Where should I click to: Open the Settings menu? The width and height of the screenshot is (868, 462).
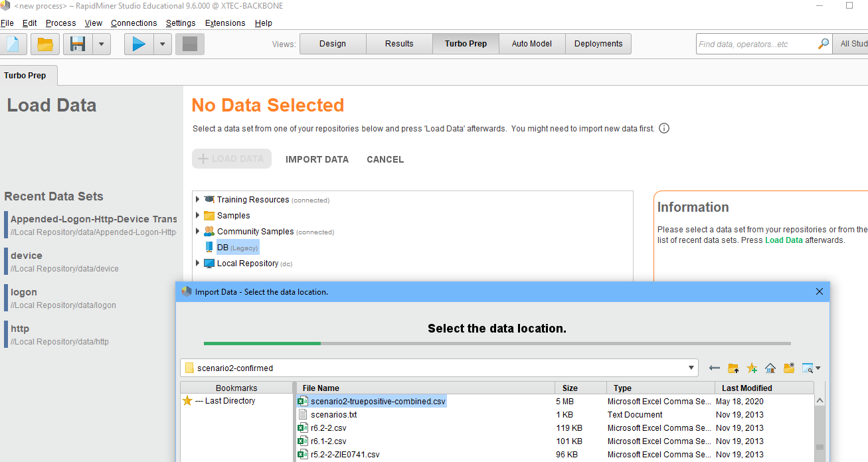[181, 23]
